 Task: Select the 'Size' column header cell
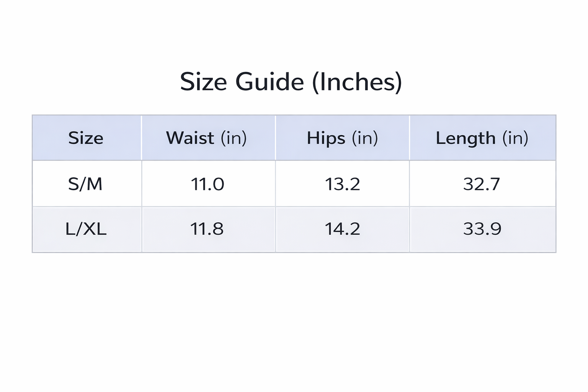tap(86, 138)
